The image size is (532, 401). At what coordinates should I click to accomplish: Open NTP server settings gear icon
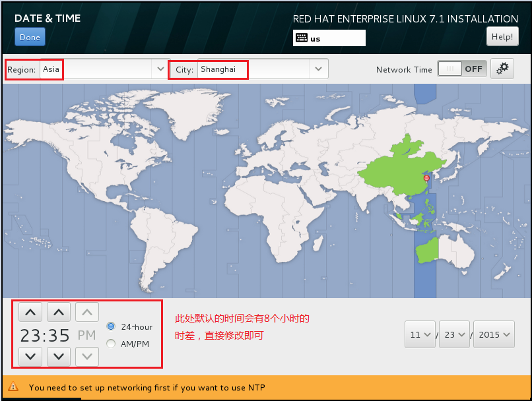pyautogui.click(x=502, y=69)
